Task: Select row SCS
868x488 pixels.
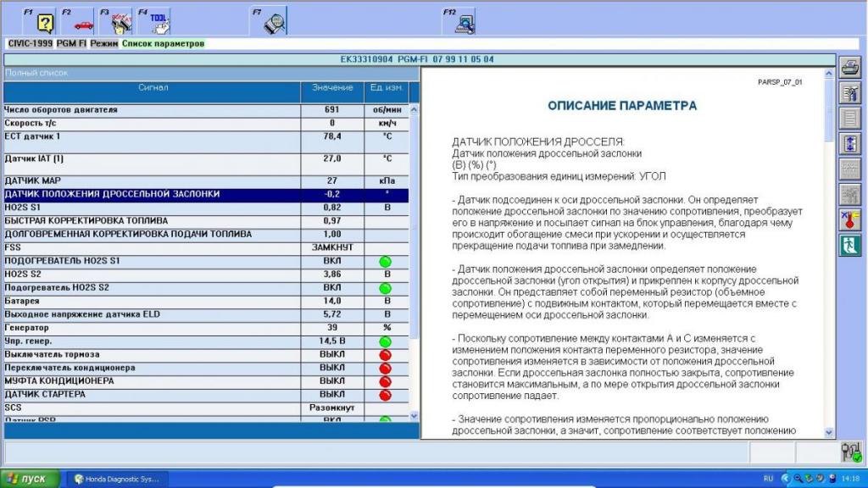Action: point(206,408)
